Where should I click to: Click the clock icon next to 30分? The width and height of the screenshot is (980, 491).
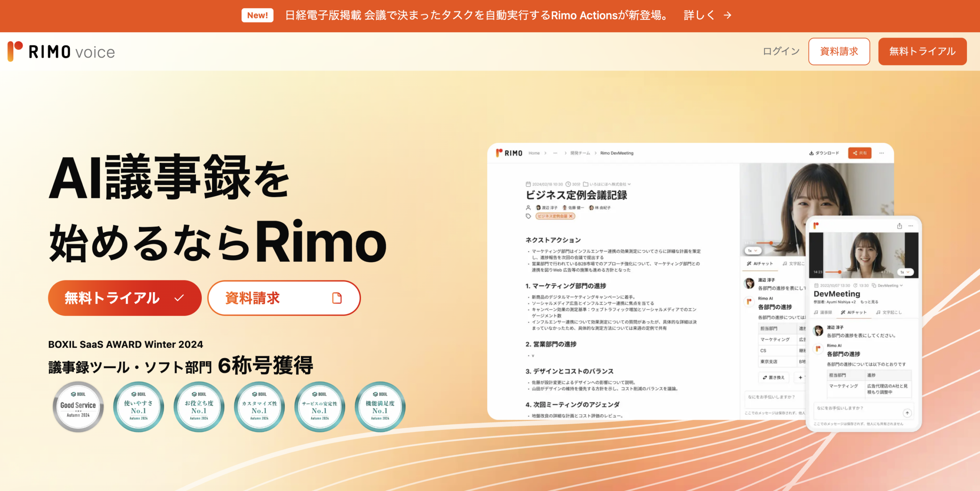[x=568, y=184]
